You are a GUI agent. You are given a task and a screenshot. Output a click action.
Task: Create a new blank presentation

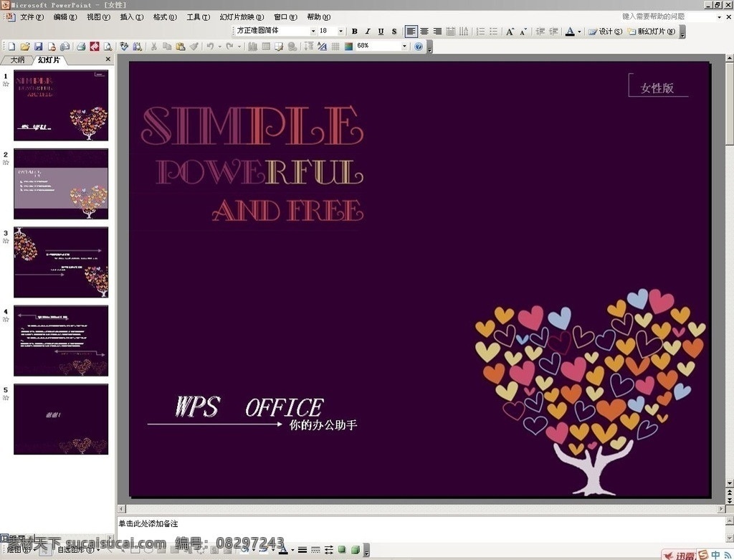pyautogui.click(x=12, y=47)
